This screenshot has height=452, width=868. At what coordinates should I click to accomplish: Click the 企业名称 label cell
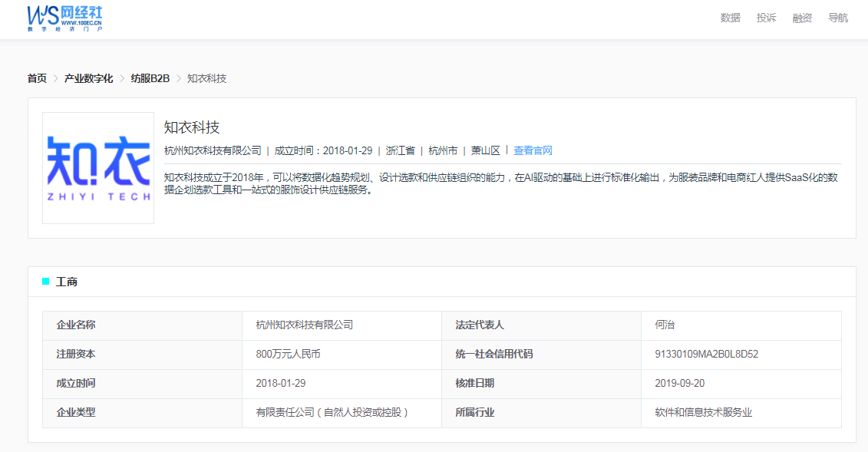coord(142,325)
